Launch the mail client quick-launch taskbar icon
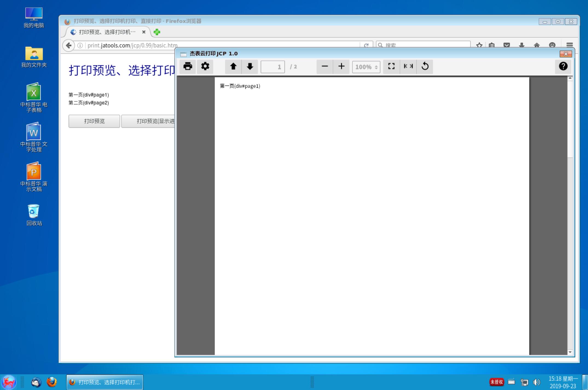Viewport: 588px width, 390px height. coord(36,382)
